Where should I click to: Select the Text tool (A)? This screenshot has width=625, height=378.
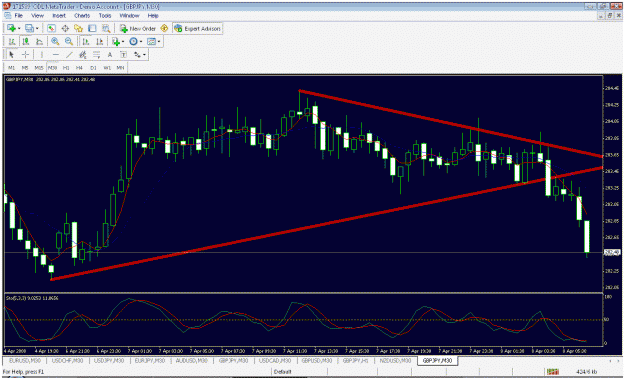110,55
